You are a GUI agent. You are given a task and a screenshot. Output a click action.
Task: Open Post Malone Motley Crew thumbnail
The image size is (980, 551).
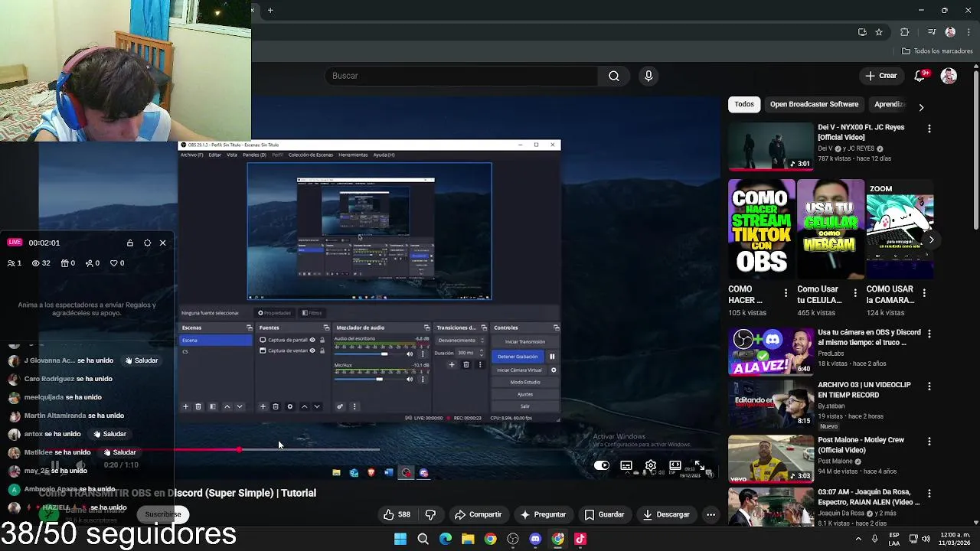770,459
